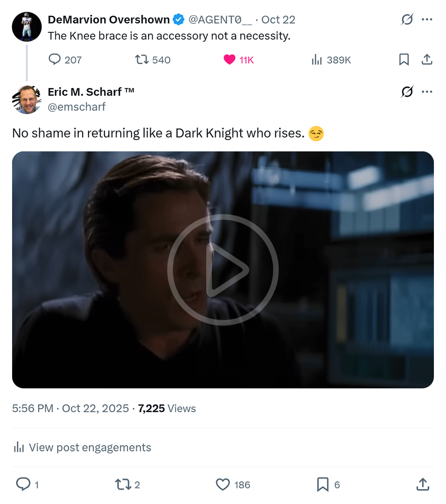Open the 5:56 PM Oct 22, 2025 timestamp

[71, 408]
